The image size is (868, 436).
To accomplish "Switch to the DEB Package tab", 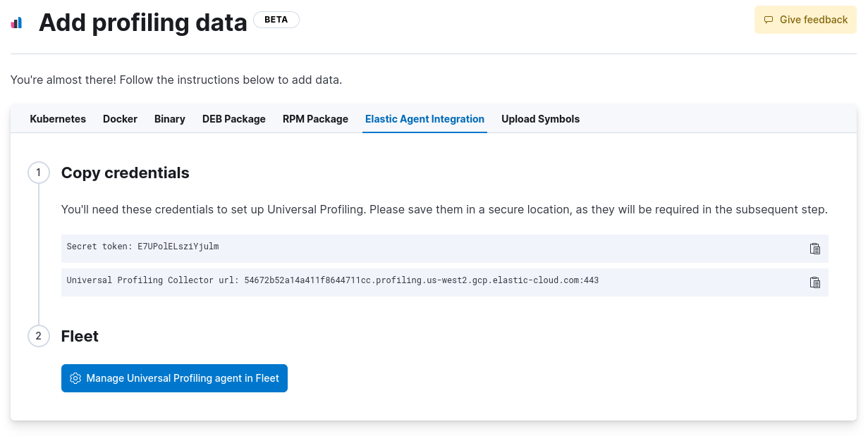I will [x=234, y=119].
